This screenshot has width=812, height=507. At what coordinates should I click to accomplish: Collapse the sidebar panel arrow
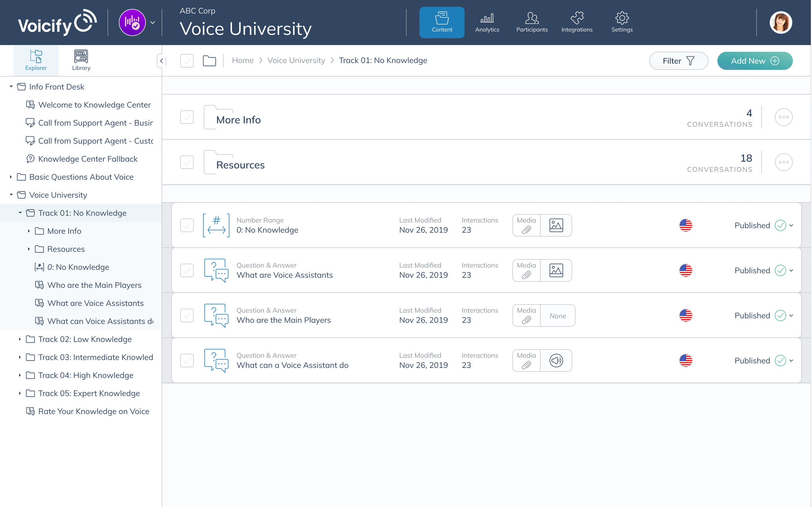tap(161, 61)
